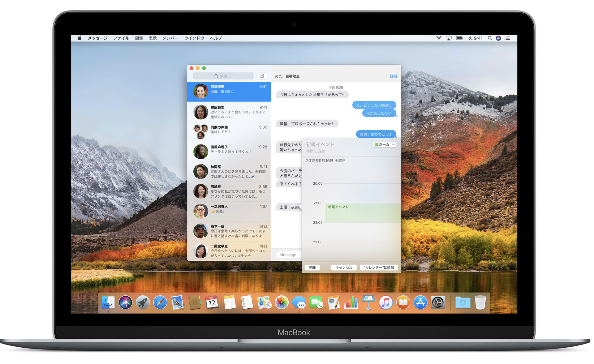The image size is (594, 364).
Task: Click the 検索 search field
Action: pos(223,76)
